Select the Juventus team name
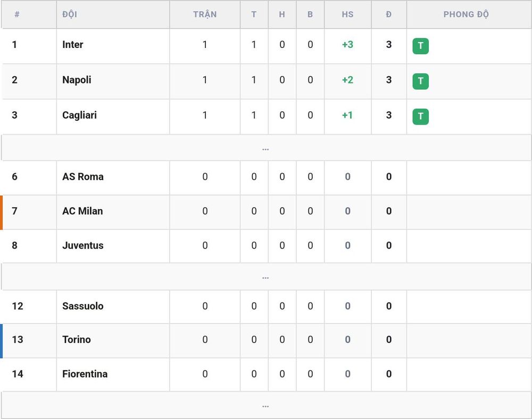This screenshot has width=532, height=419. tap(83, 245)
